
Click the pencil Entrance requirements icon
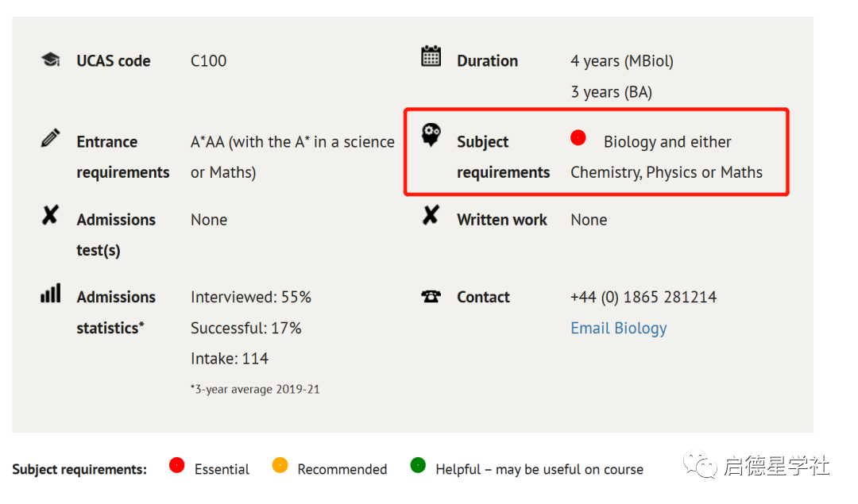click(x=50, y=138)
